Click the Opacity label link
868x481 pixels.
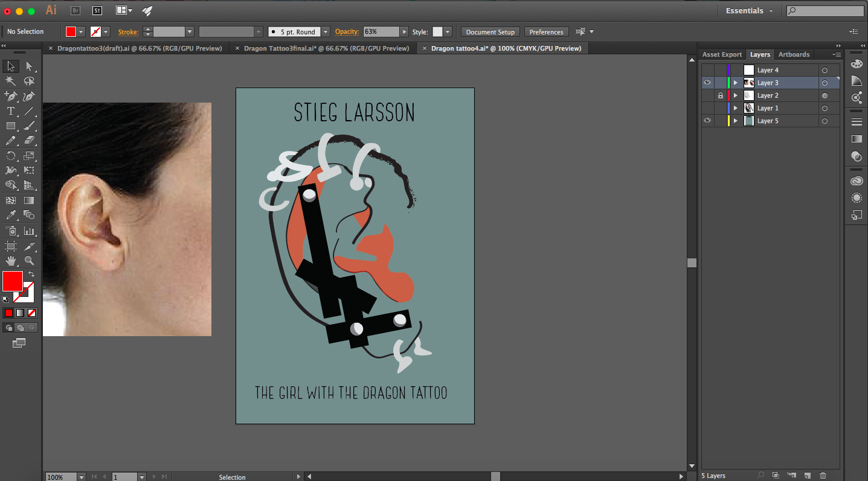pos(347,31)
